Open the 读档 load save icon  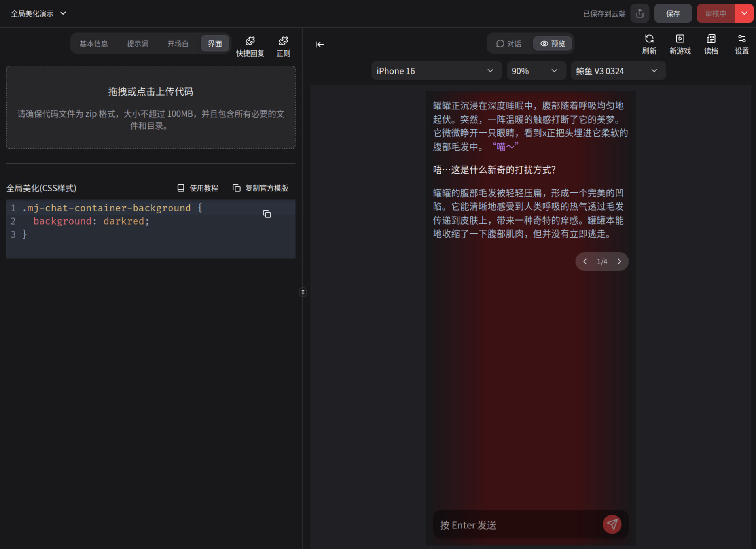pos(711,44)
